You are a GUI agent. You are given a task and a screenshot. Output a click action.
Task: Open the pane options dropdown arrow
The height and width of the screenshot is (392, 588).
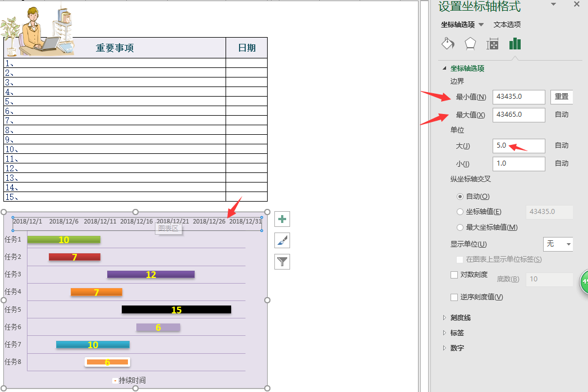554,4
